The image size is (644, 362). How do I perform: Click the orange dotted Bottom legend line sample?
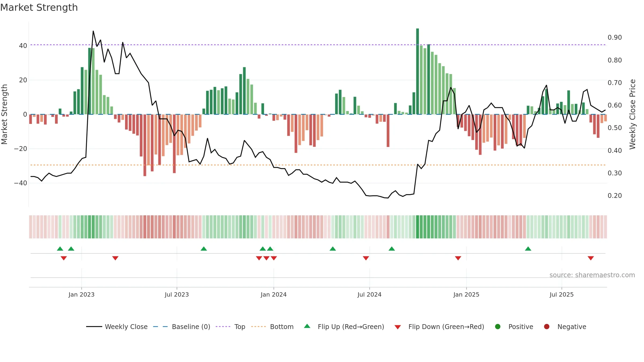point(259,327)
